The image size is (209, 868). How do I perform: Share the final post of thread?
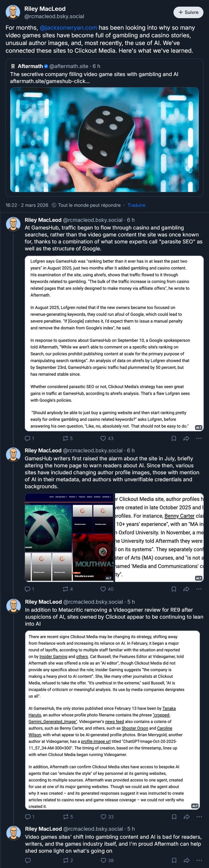point(186,860)
